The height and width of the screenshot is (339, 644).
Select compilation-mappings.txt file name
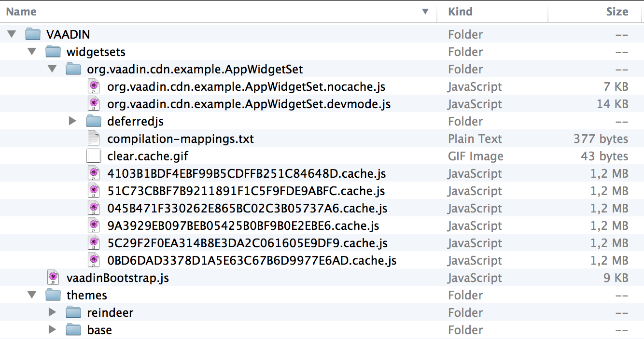point(181,139)
